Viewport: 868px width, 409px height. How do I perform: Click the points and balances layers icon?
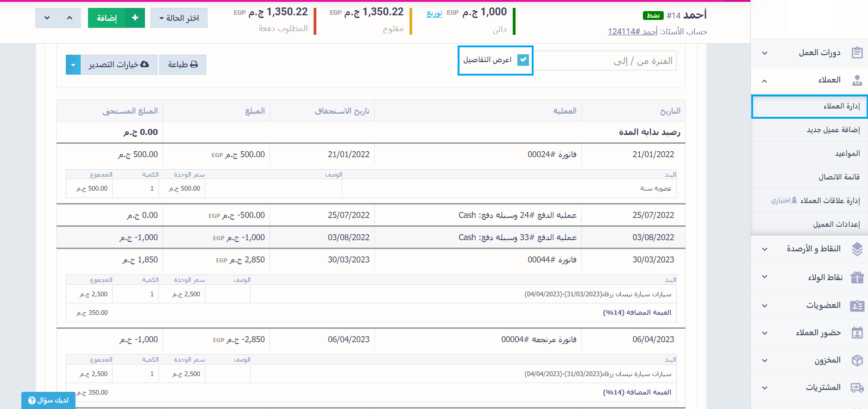(857, 249)
